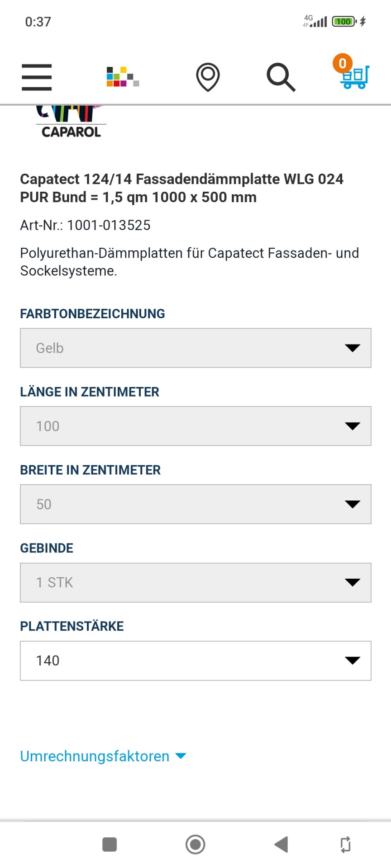
Task: Tap the Caparol brand logo
Action: (71, 122)
